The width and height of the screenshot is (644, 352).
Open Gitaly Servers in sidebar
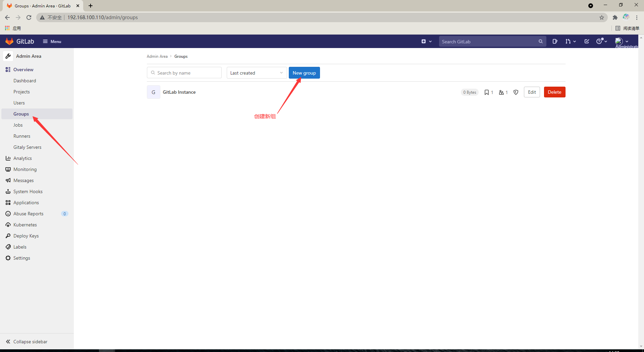28,147
